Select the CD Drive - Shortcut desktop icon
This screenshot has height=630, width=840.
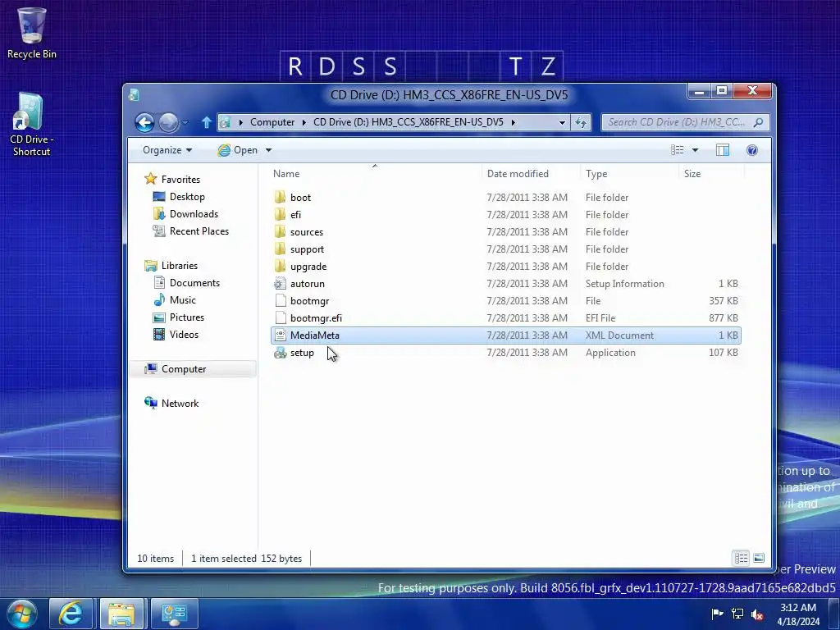[31, 125]
